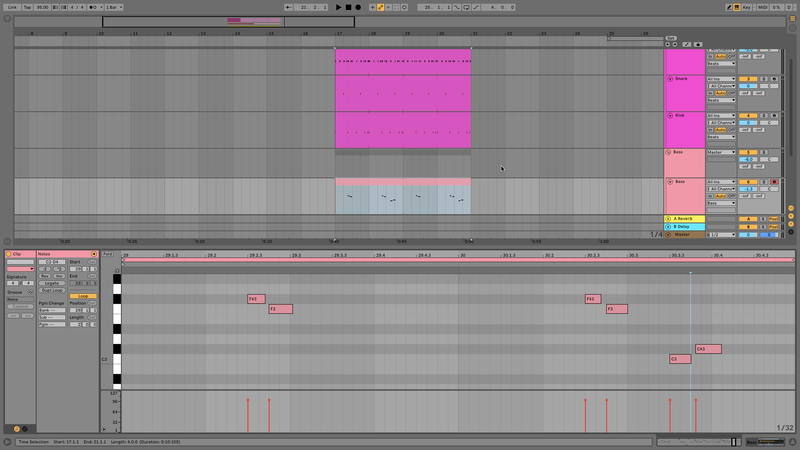Toggle Follow playback button
The height and width of the screenshot is (450, 800).
[x=288, y=7]
